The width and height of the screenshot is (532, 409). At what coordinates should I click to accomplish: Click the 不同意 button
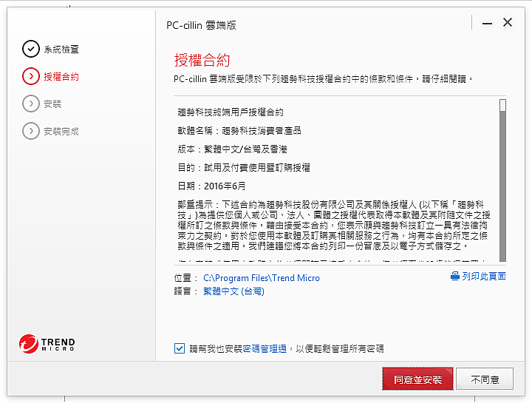point(485,379)
